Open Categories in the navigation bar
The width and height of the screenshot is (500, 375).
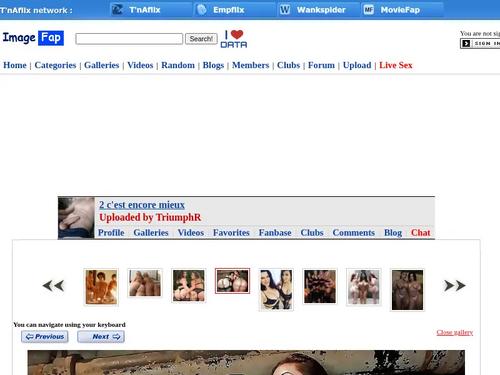(55, 65)
